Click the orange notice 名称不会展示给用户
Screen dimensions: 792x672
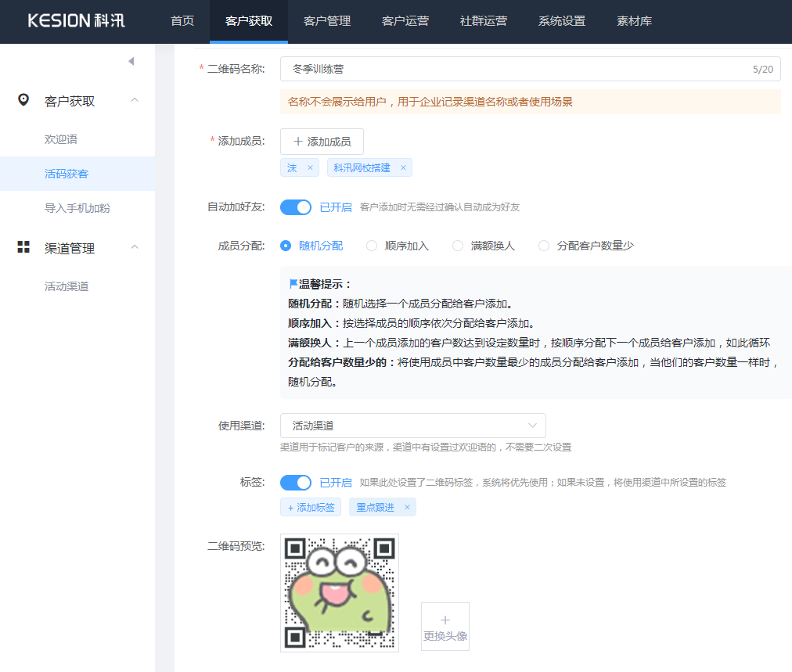[531, 102]
